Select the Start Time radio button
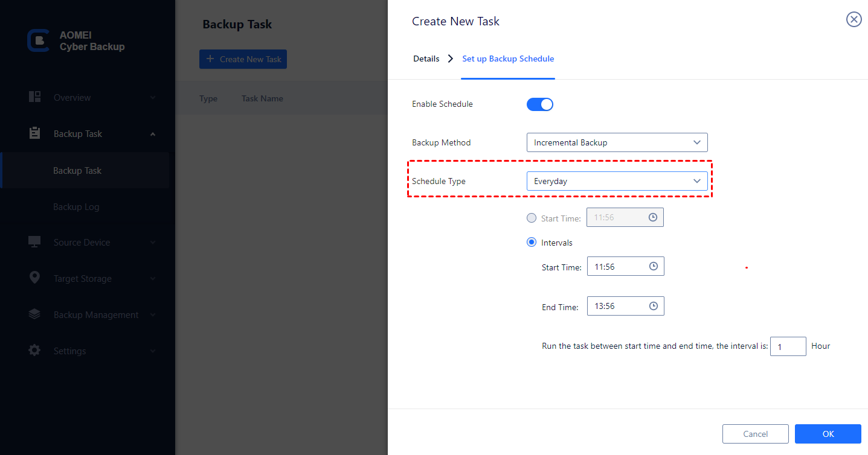Screen dimensions: 868x455 coord(531,218)
